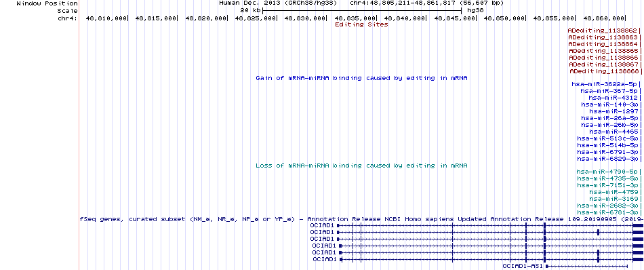
Task: Click the 20 kb scale bar
Action: [x=362, y=10]
